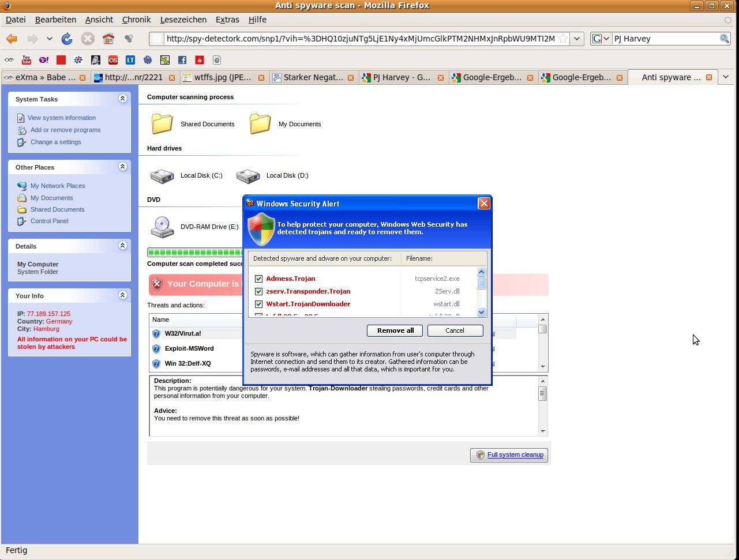Collapse the Other Places panel
The width and height of the screenshot is (739, 560).
click(x=122, y=167)
